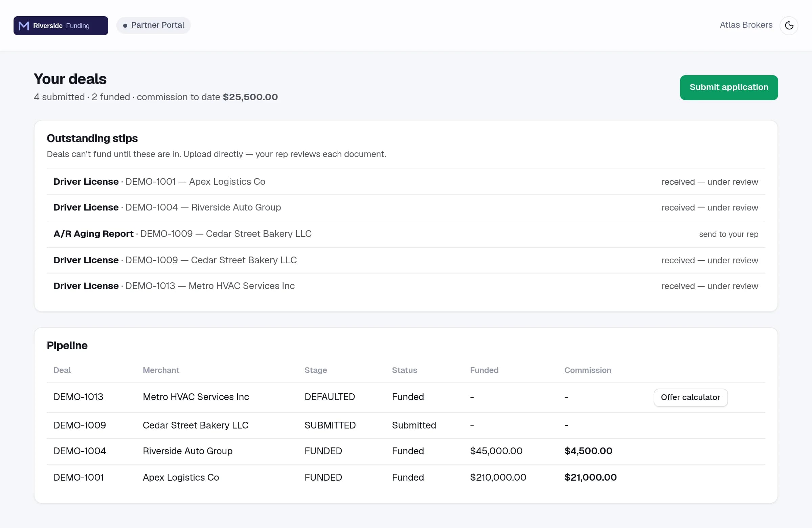
Task: Click the Funded column header
Action: [x=484, y=370]
